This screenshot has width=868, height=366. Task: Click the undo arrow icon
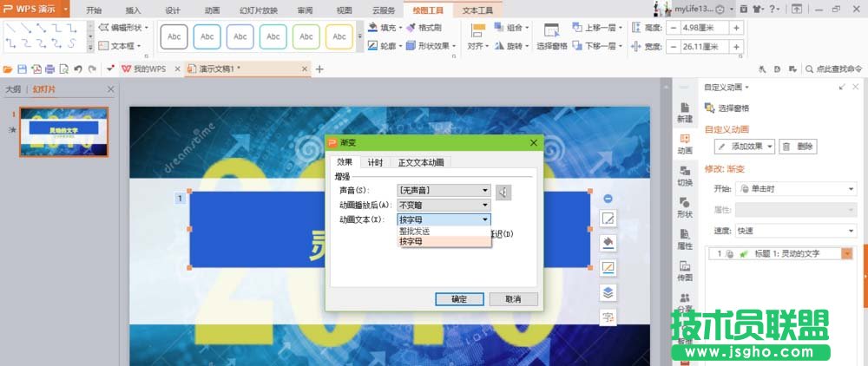(78, 69)
